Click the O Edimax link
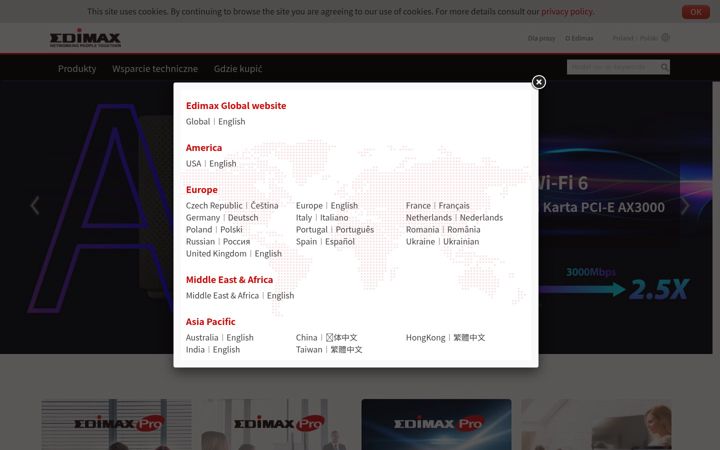Image resolution: width=720 pixels, height=450 pixels. tap(579, 38)
